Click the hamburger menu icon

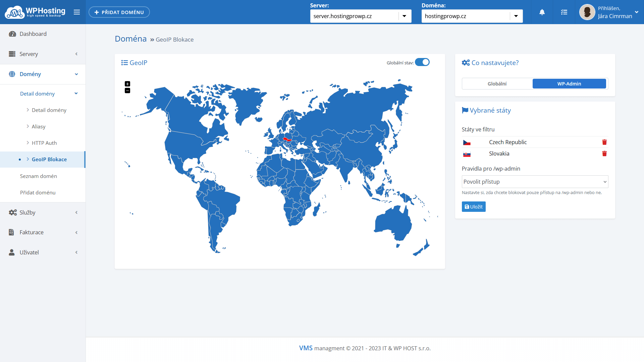pyautogui.click(x=77, y=12)
